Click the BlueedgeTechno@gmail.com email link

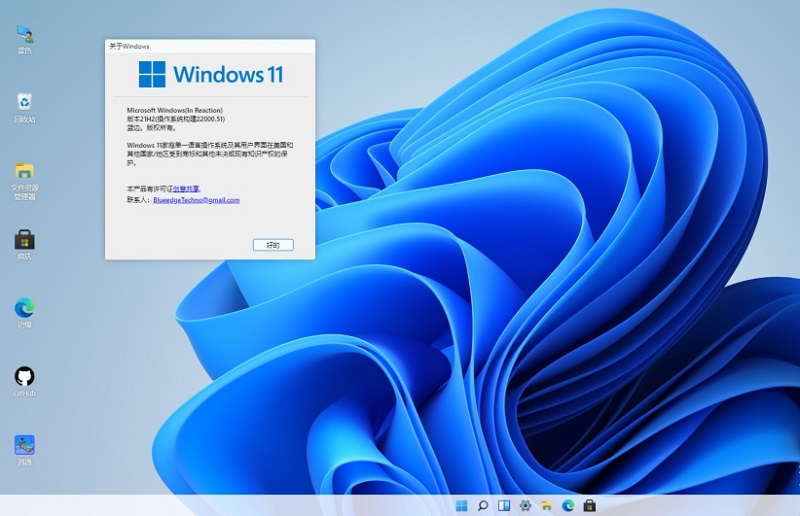[x=196, y=200]
